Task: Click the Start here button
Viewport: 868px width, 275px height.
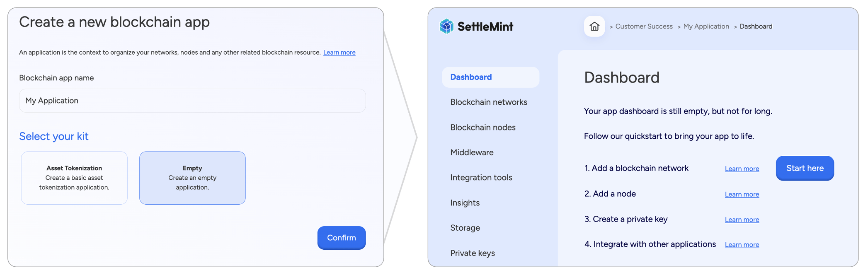Action: pos(805,168)
